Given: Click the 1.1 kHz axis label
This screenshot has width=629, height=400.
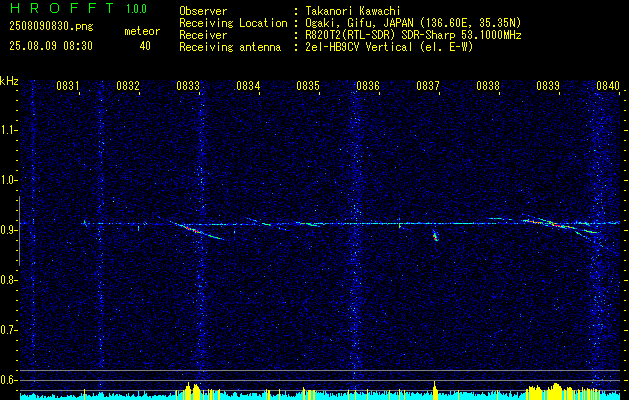Looking at the screenshot, I should click(8, 130).
